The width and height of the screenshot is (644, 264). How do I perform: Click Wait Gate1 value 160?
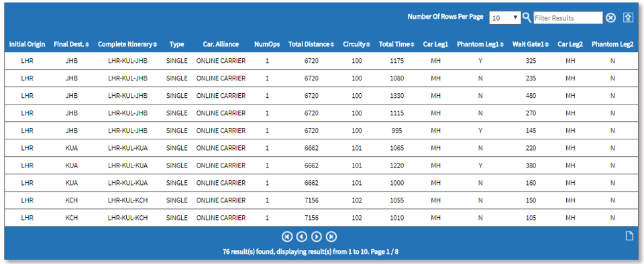tap(531, 183)
